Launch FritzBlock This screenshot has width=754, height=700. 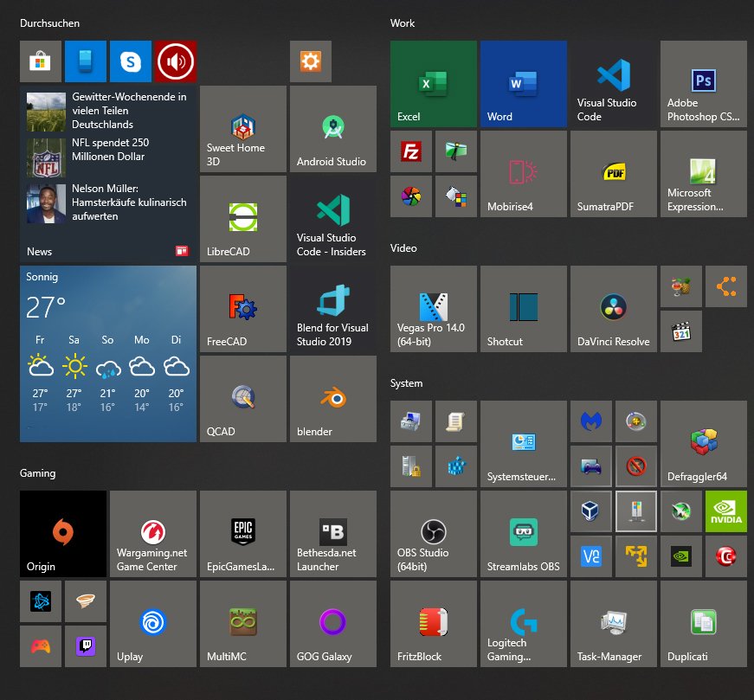click(433, 624)
